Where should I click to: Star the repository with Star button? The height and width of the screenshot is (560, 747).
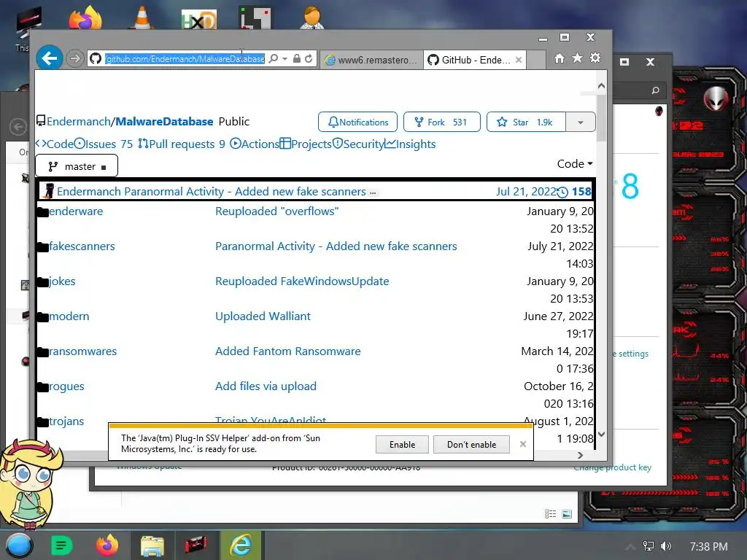coord(526,122)
